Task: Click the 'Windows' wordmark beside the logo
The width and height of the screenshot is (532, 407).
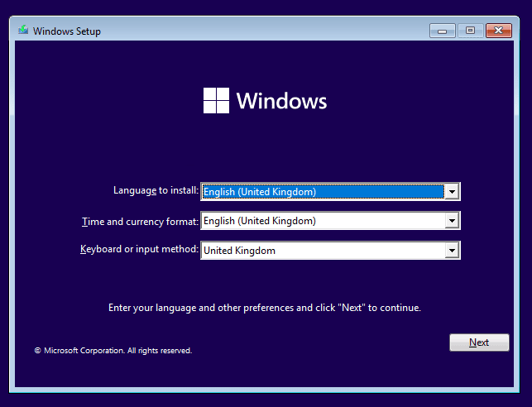Action: pyautogui.click(x=281, y=101)
